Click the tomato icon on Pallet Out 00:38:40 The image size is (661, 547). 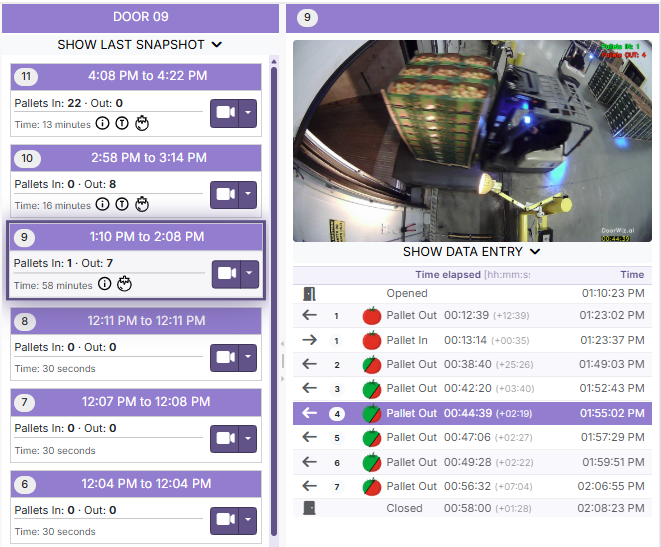coord(372,365)
